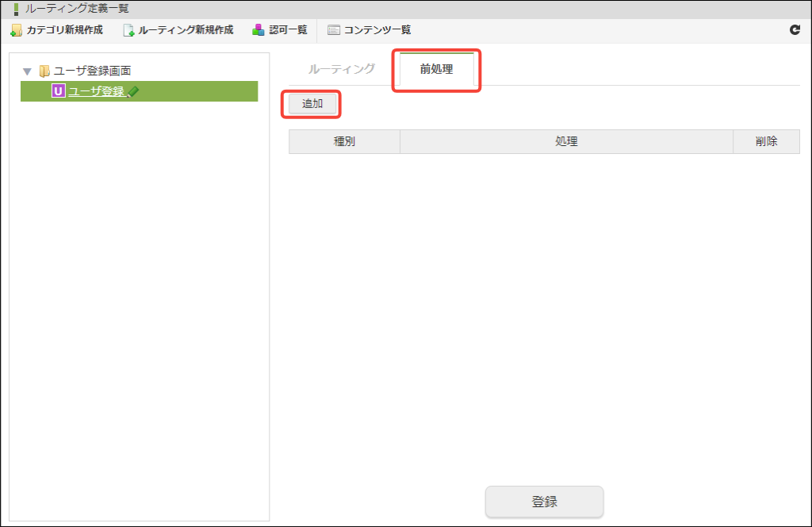Viewport: 812px width, 527px height.
Task: Select the ユーザ登録画面 category label
Action: point(92,71)
